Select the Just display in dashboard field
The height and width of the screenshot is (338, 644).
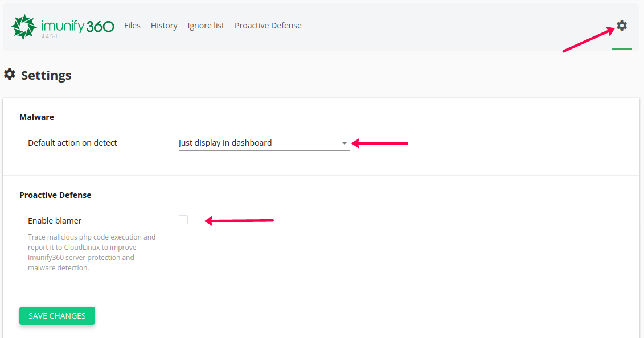pos(264,143)
